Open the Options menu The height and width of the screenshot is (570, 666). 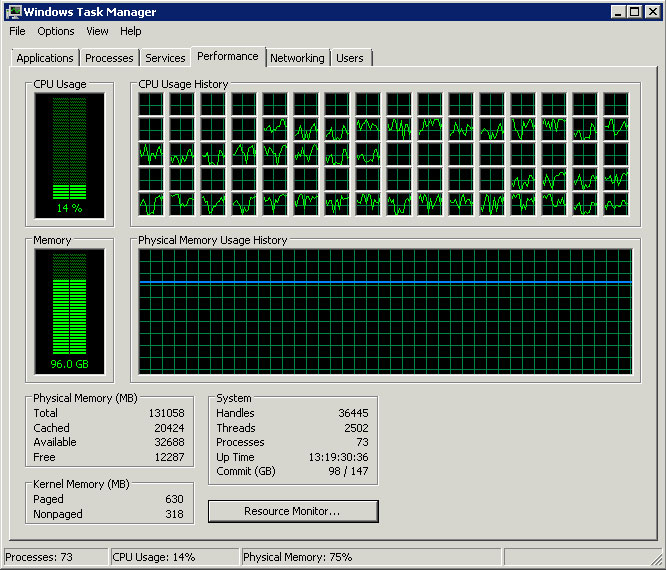[56, 31]
